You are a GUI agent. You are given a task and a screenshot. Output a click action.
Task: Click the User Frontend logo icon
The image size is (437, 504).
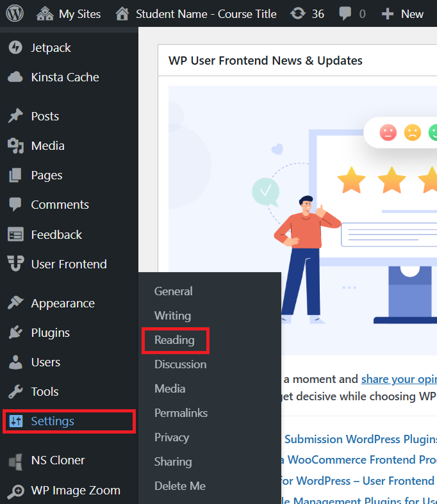(x=15, y=264)
